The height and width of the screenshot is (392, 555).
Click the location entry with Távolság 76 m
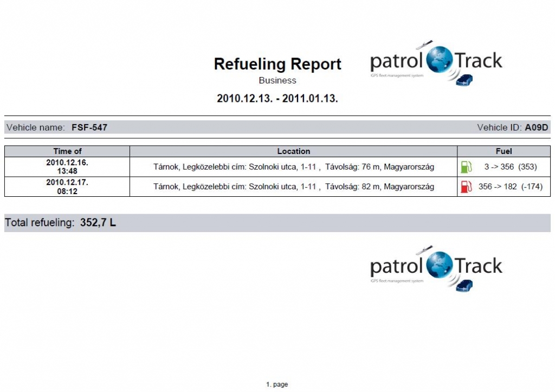pos(293,167)
